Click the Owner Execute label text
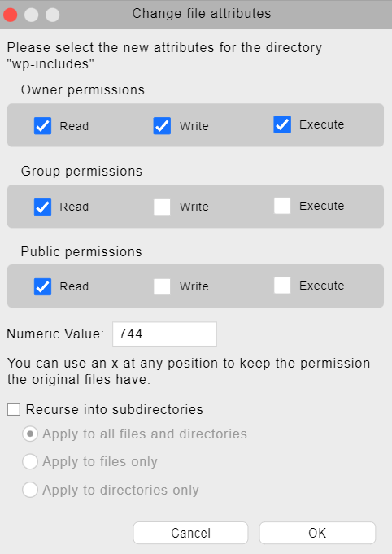392x554 pixels. click(322, 124)
